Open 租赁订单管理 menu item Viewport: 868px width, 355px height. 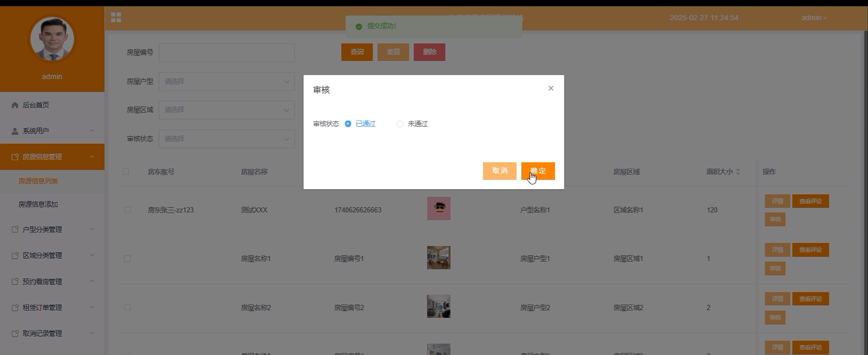click(x=52, y=308)
